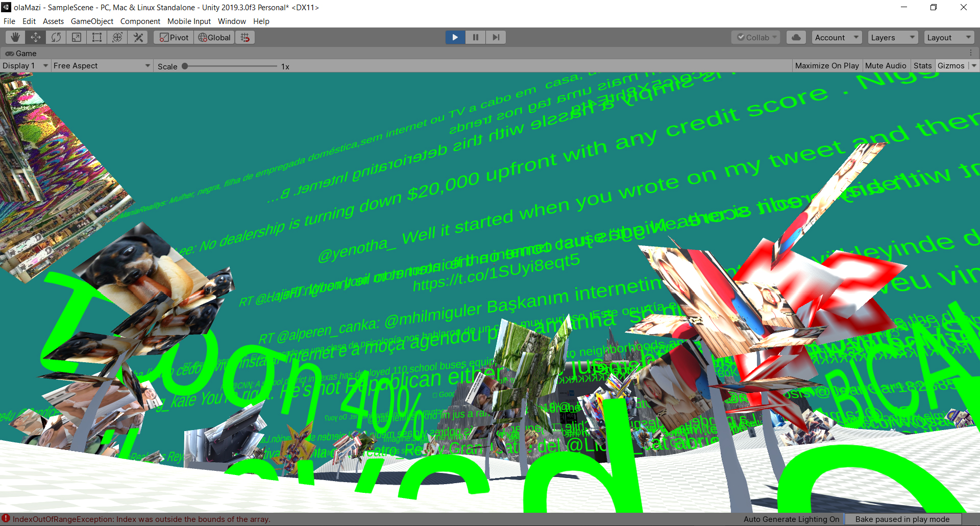Toggle the grid snapping icon

point(246,37)
